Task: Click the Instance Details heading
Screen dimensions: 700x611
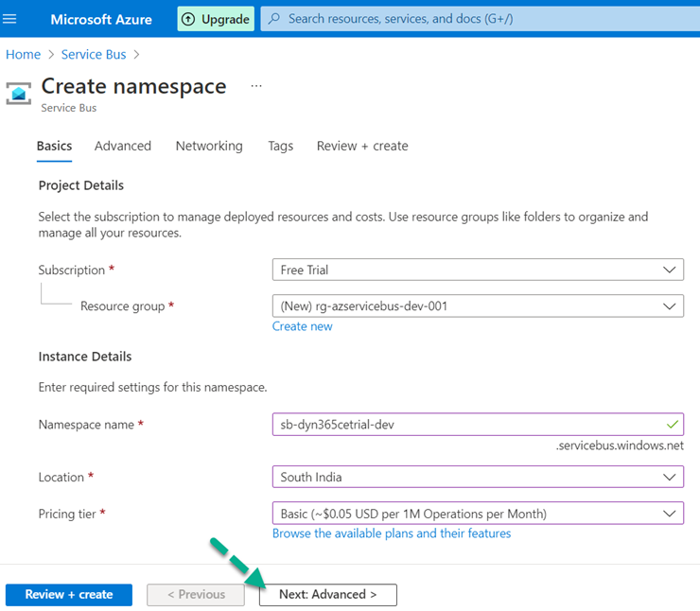Action: point(85,357)
